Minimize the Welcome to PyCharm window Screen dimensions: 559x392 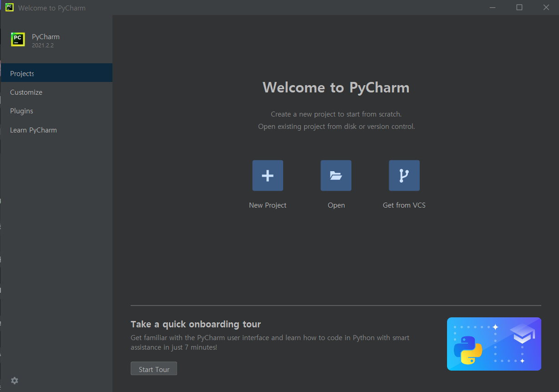click(493, 7)
